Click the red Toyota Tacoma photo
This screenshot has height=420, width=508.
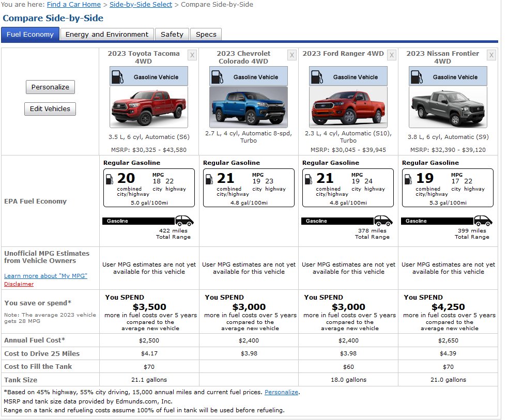149,107
